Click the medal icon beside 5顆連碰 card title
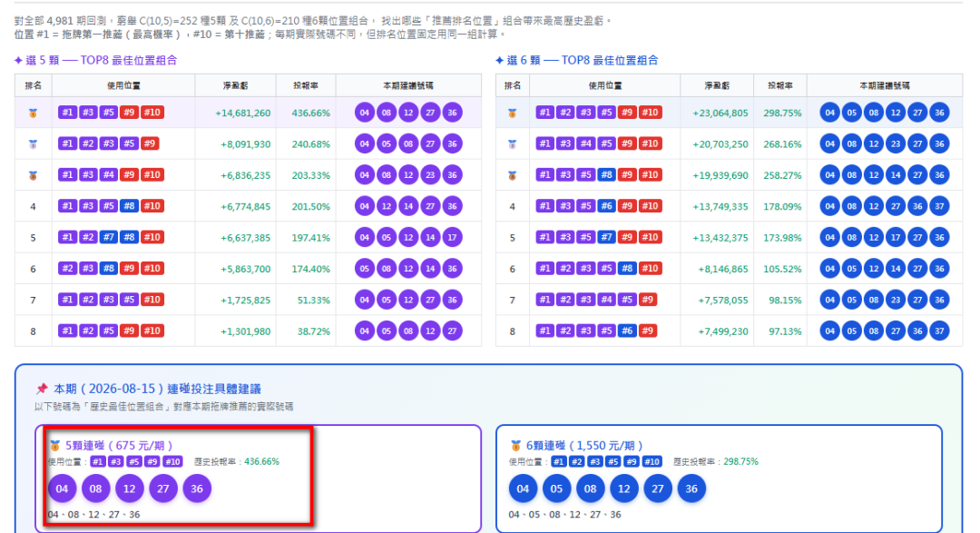The height and width of the screenshot is (533, 980). 55,446
